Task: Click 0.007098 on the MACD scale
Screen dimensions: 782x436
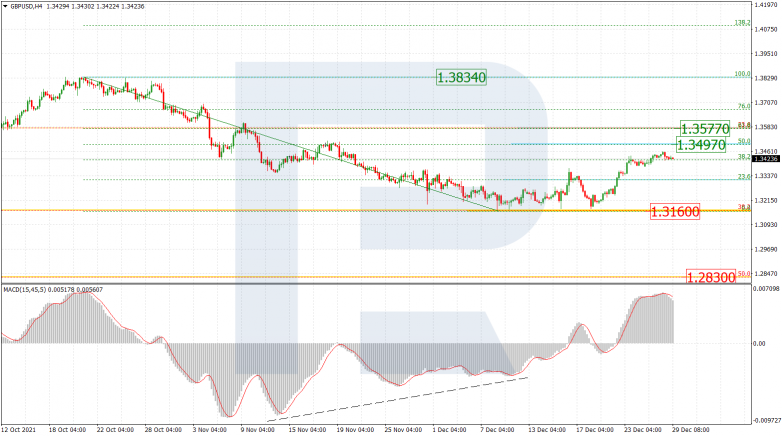Action: [x=766, y=289]
